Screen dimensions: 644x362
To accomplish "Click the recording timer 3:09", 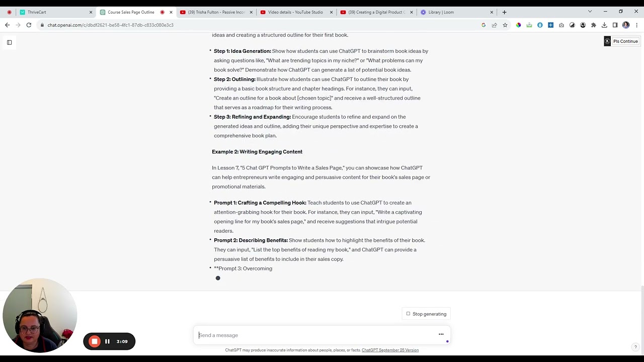I will pyautogui.click(x=122, y=341).
